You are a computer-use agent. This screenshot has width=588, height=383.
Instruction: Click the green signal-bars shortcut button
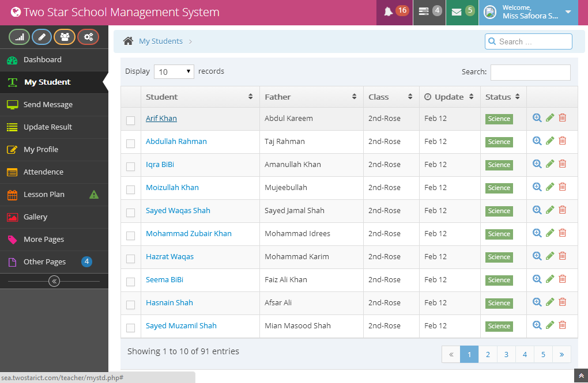pos(19,37)
